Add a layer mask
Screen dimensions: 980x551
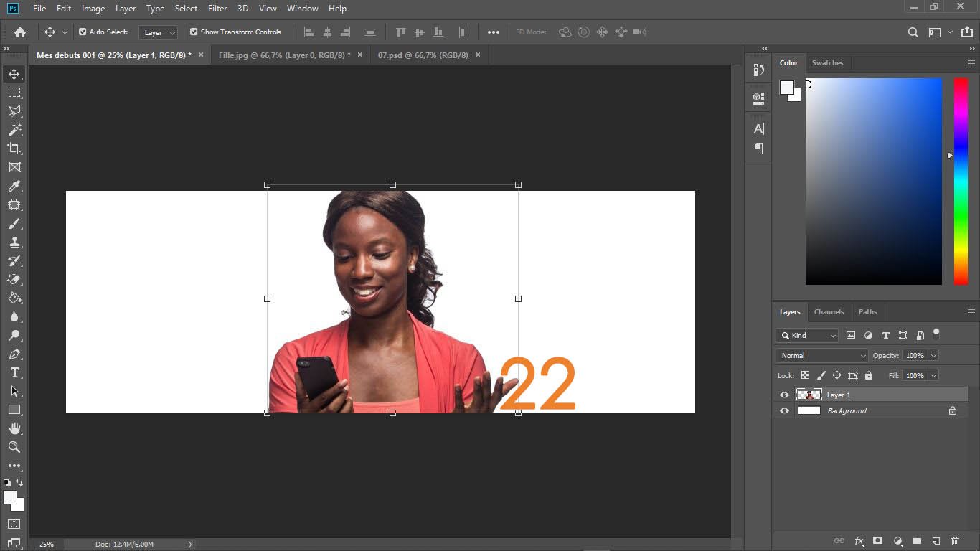[x=877, y=541]
